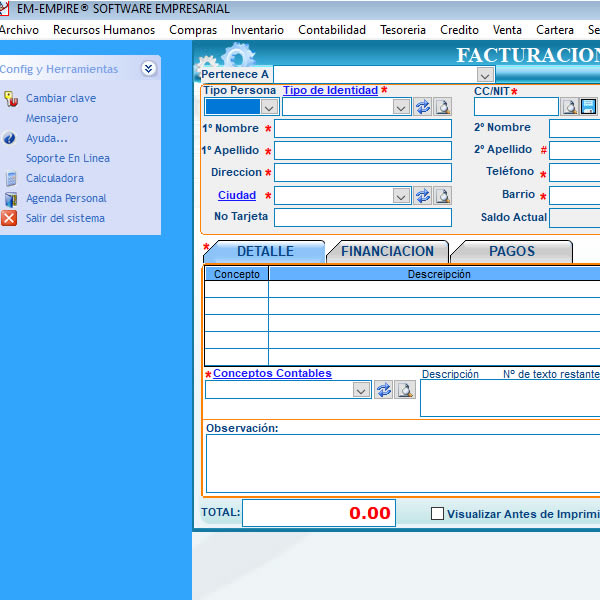This screenshot has height=600, width=600.
Task: Open the Ciudad dropdown list
Action: [402, 196]
